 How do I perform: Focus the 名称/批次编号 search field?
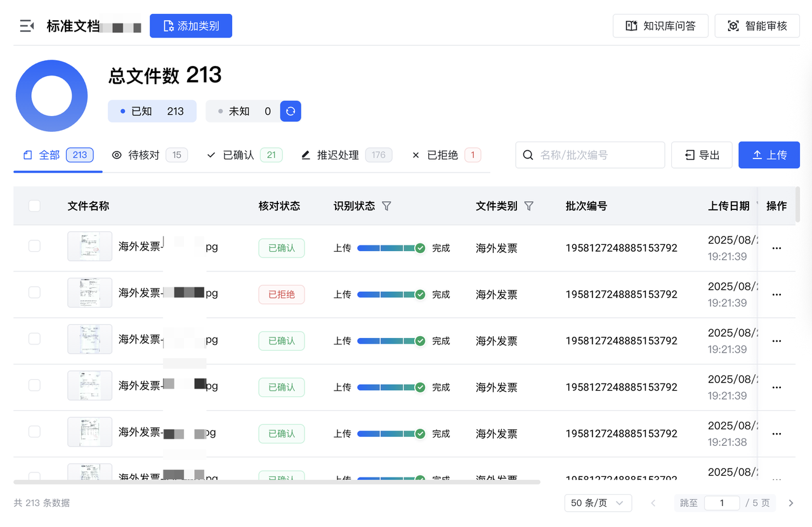(590, 155)
